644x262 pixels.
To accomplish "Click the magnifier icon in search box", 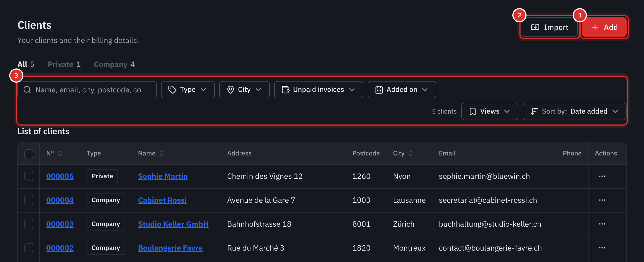I will point(27,90).
